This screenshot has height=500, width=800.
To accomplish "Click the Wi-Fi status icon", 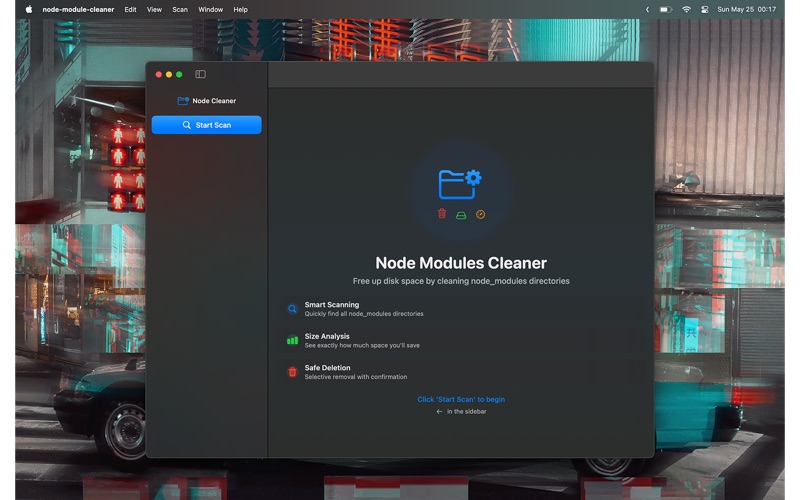I will 686,9.
